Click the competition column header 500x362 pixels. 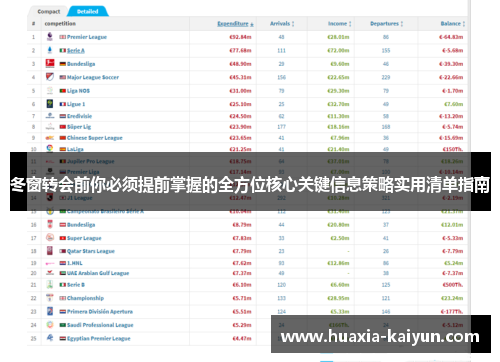(60, 24)
